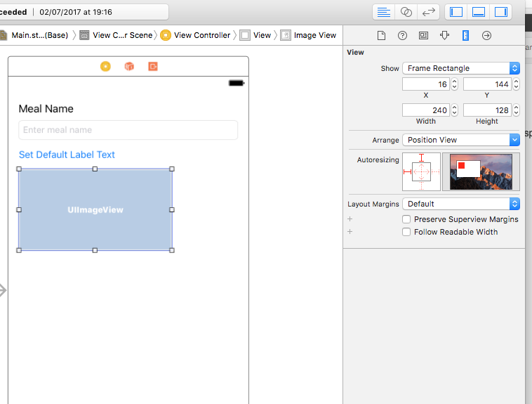
Task: Toggle the Utilities pane
Action: coord(501,12)
